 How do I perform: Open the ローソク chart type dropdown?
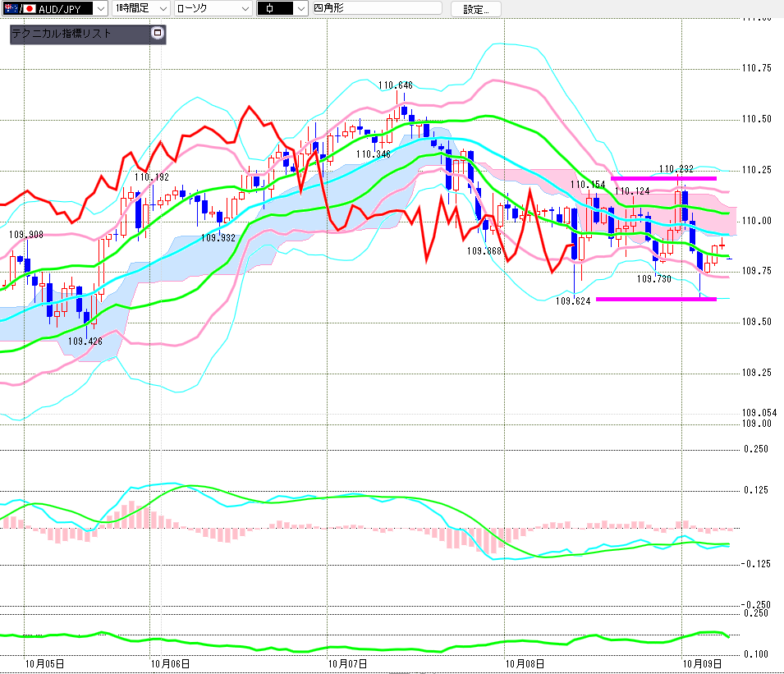213,8
